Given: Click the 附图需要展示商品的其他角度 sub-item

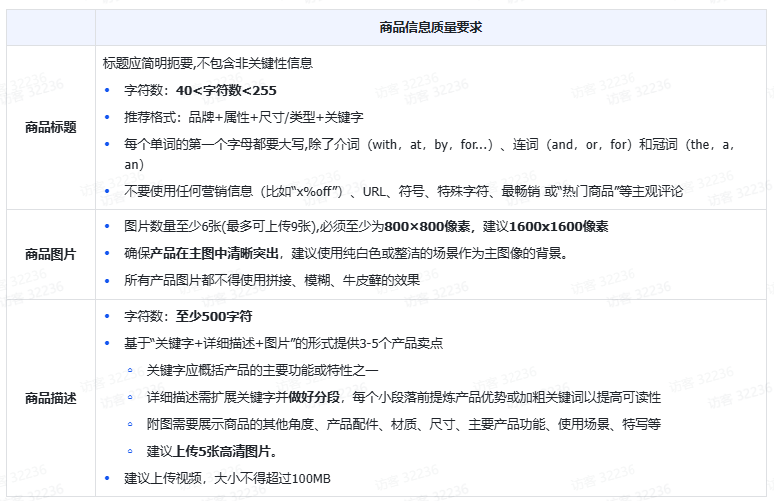Looking at the screenshot, I should click(403, 424).
